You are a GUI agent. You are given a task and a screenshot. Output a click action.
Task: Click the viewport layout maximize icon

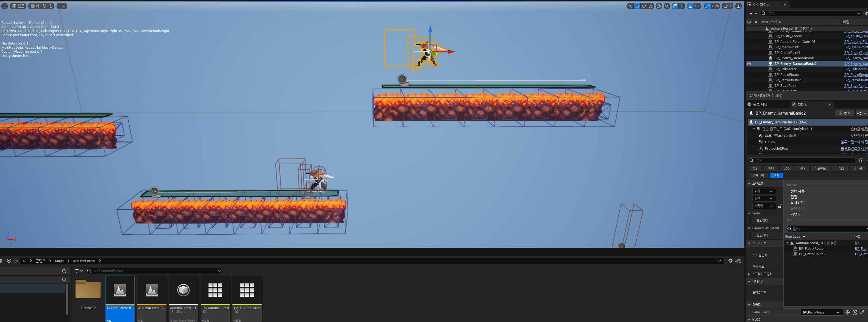point(738,6)
